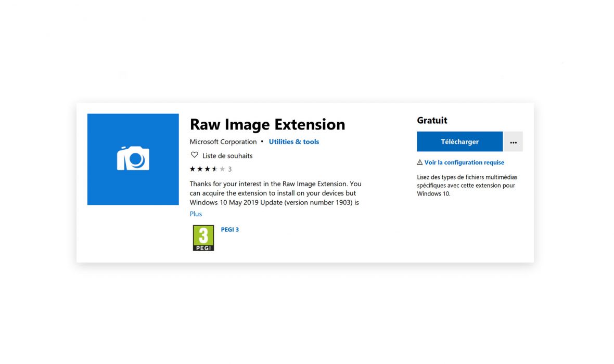This screenshot has height=364, width=614.
Task: Open Voir la configuration requise link
Action: tap(464, 162)
